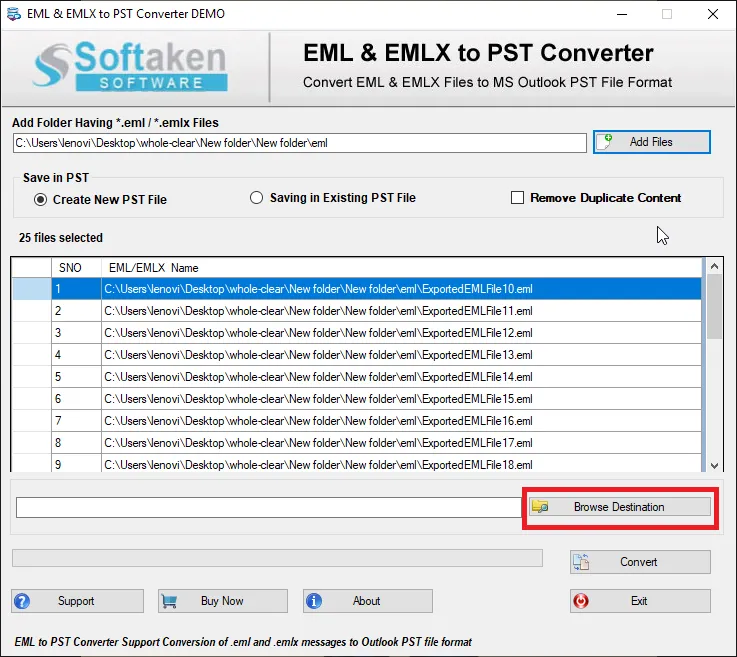Image resolution: width=737 pixels, height=657 pixels.
Task: Enable Remove Duplicate Content checkbox
Action: point(517,198)
